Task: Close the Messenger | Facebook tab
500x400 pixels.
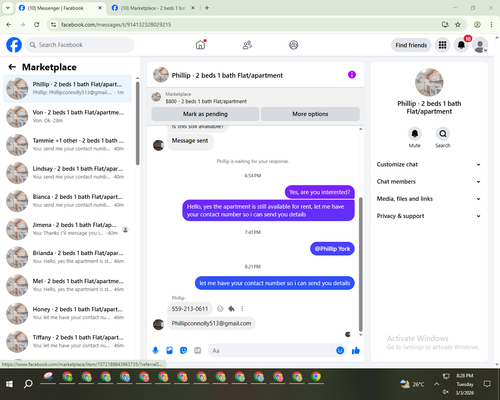Action: tap(100, 8)
